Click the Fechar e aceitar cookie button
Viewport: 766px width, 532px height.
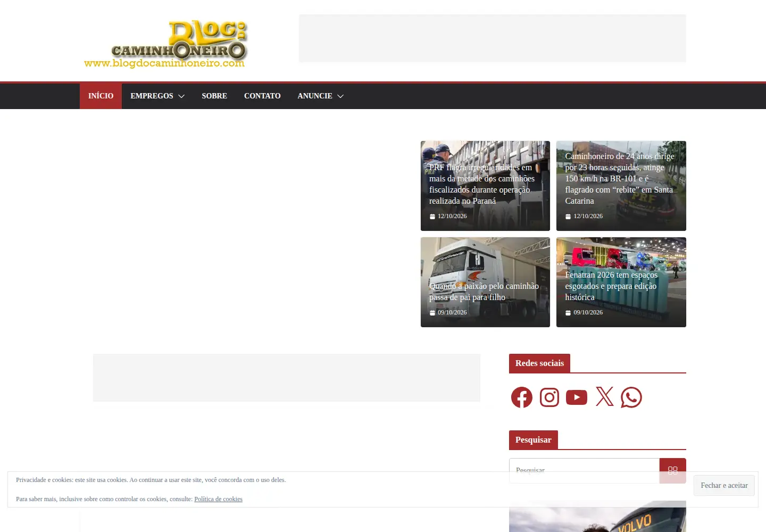click(724, 485)
